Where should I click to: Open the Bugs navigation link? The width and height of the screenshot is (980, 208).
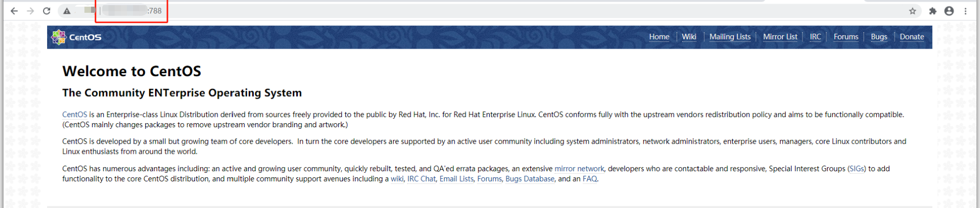879,37
